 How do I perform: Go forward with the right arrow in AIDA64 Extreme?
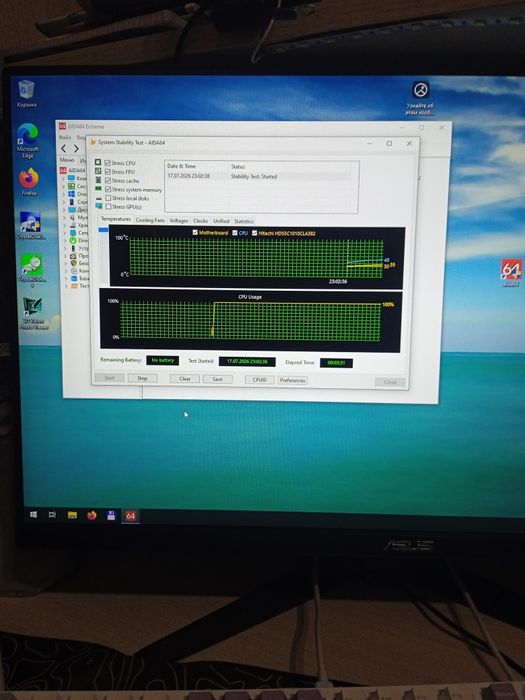[76, 149]
